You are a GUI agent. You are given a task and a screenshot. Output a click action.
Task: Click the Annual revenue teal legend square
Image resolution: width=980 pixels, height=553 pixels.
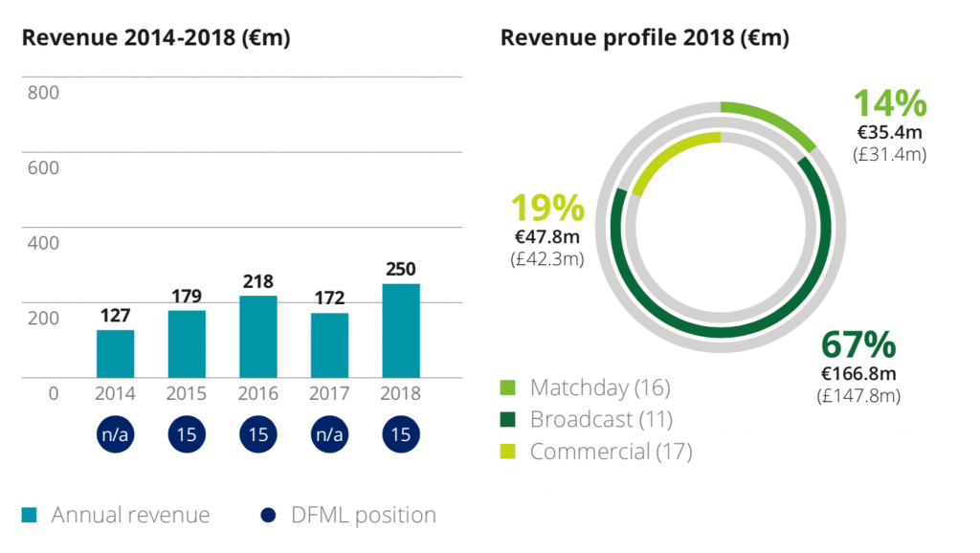[x=29, y=515]
